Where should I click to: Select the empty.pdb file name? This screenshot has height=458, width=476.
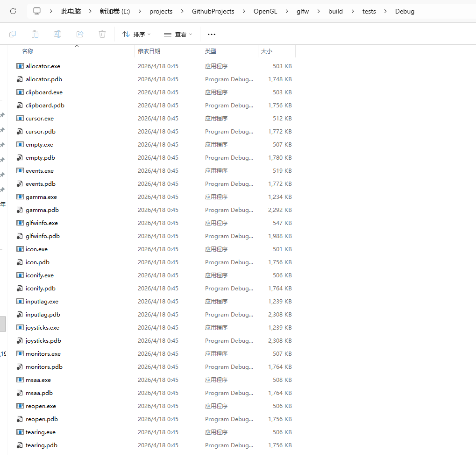point(40,158)
